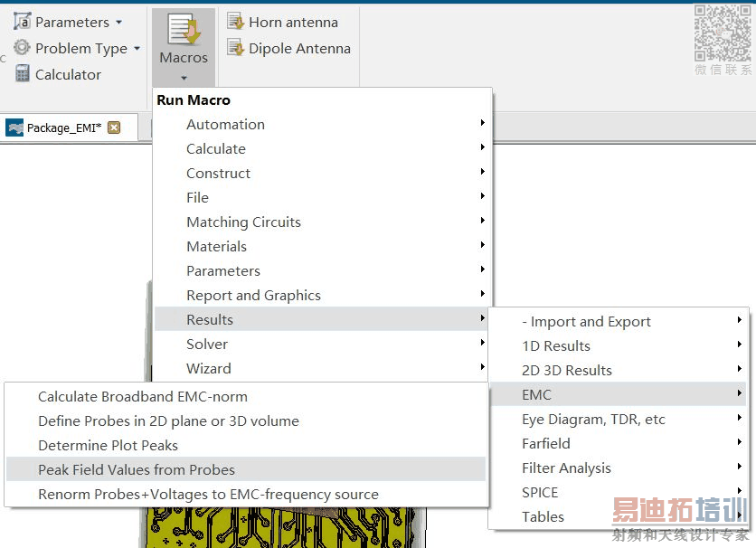Run Determine Plot Peaks macro
The width and height of the screenshot is (756, 548).
tap(246, 445)
